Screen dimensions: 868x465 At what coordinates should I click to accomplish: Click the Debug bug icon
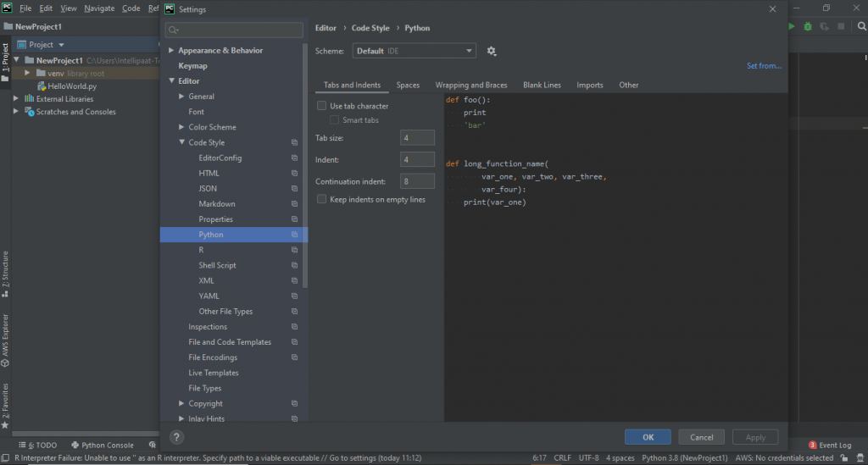click(808, 26)
